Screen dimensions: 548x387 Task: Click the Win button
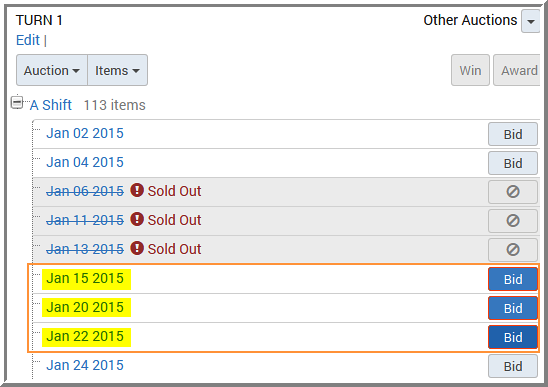tap(470, 70)
